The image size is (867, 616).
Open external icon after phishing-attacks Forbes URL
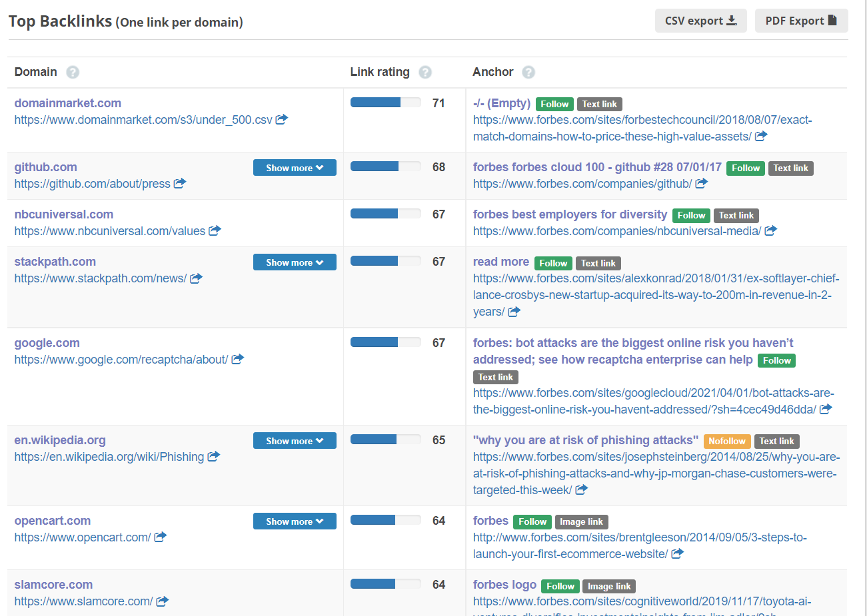[581, 489]
